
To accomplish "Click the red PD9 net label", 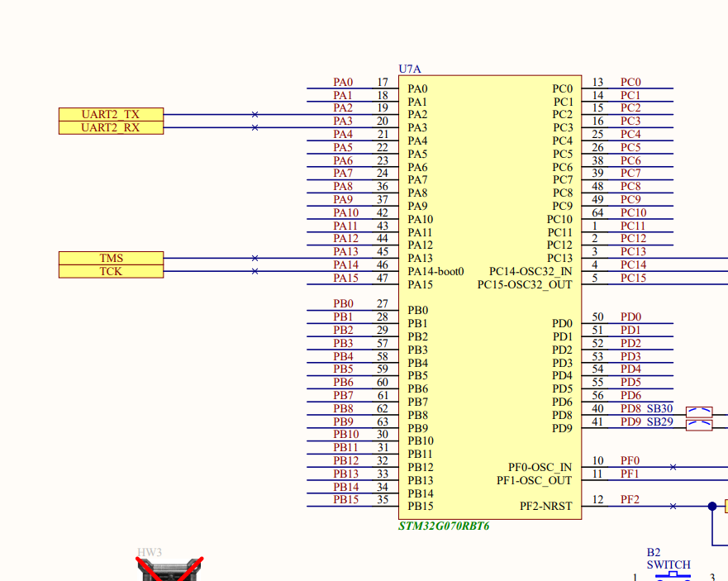I will [x=631, y=421].
